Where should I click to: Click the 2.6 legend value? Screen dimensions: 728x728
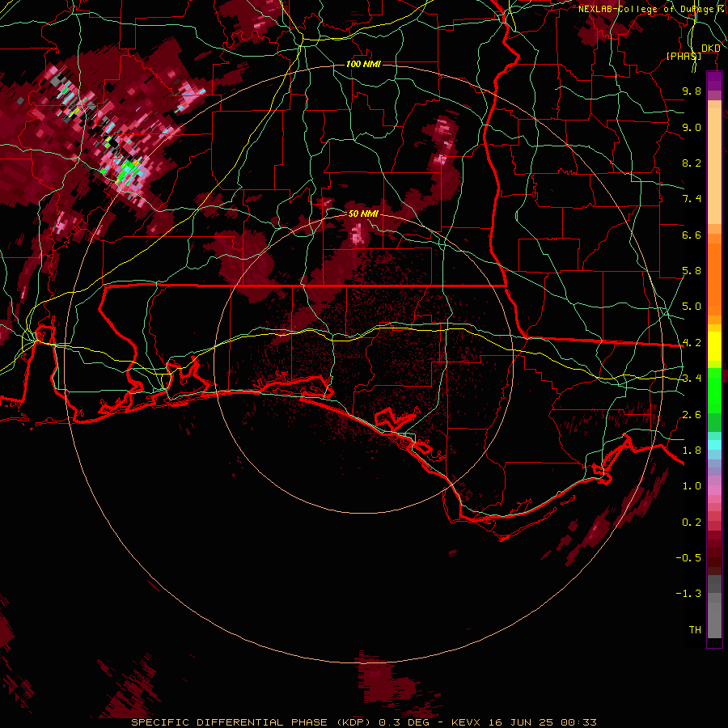[692, 415]
